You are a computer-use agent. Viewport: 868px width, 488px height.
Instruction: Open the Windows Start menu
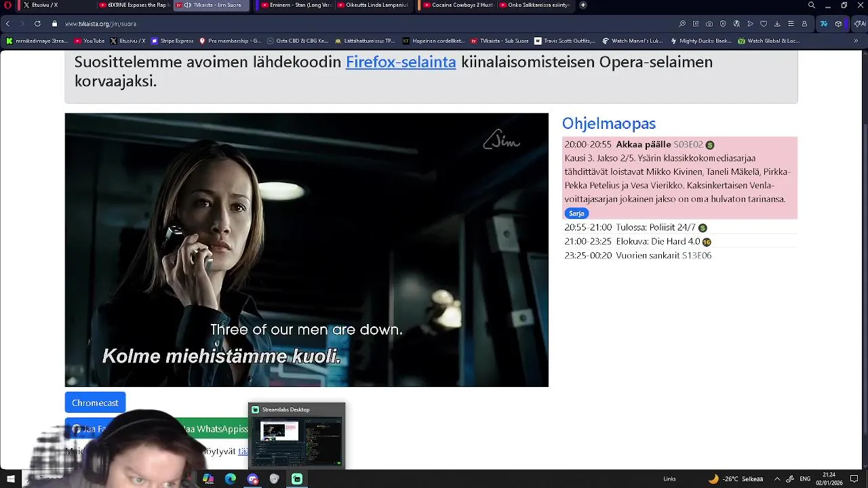click(x=11, y=479)
